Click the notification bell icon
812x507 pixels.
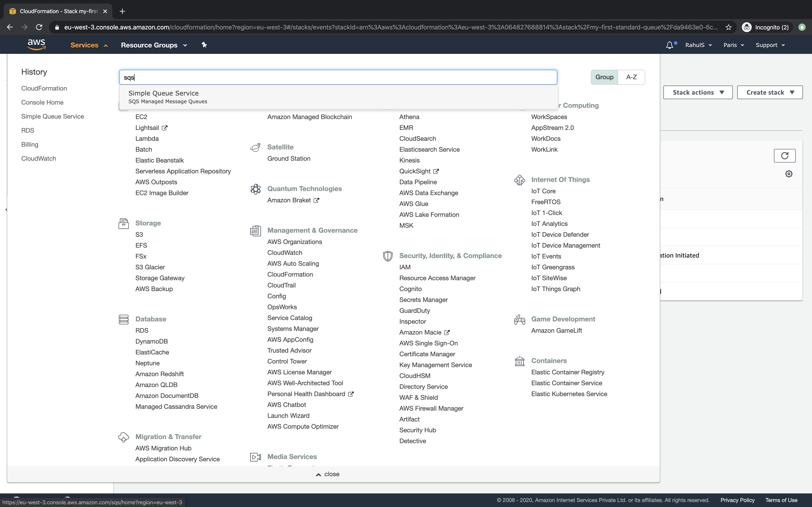(670, 45)
